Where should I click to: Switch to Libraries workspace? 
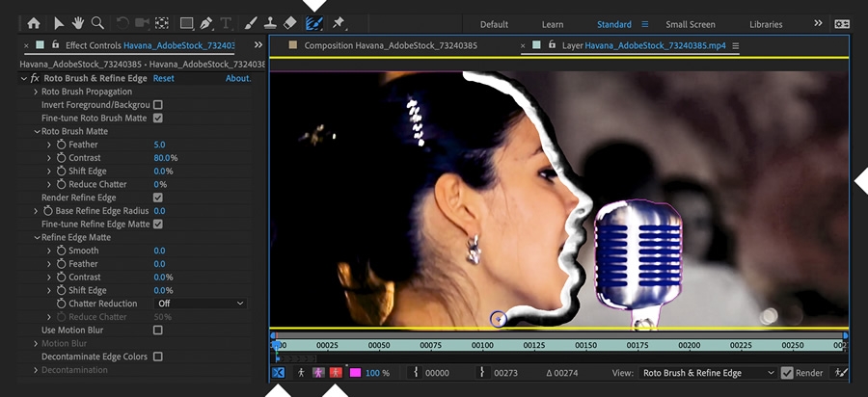click(x=766, y=24)
